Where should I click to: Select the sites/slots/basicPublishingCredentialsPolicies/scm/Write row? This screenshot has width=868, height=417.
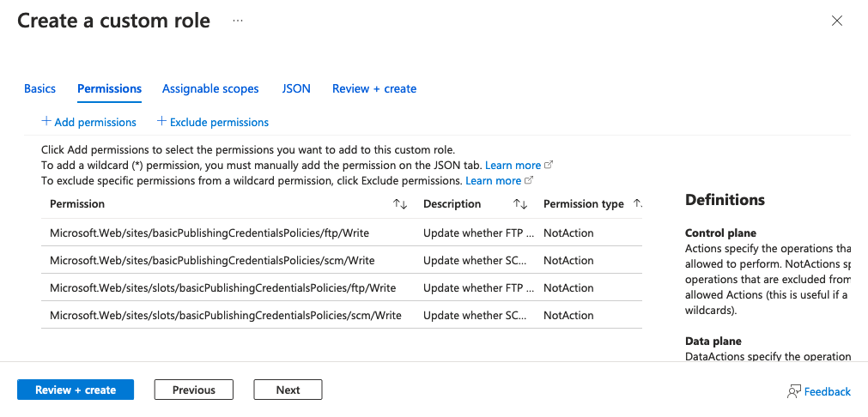click(342, 315)
